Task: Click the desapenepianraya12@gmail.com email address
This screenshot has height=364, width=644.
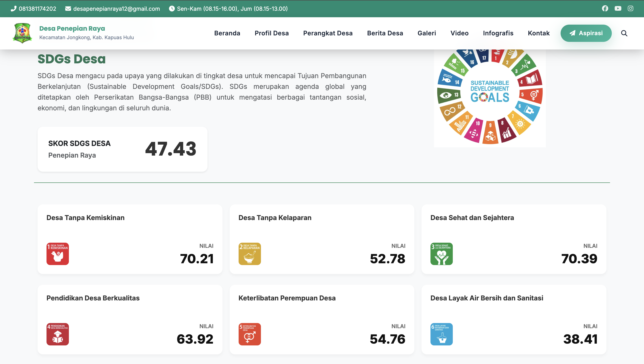Action: pyautogui.click(x=117, y=9)
